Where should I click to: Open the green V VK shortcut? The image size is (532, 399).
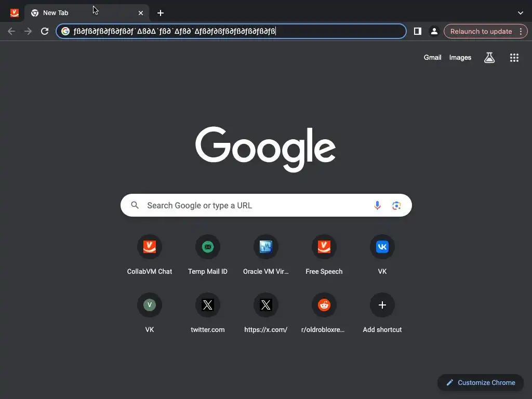click(150, 313)
